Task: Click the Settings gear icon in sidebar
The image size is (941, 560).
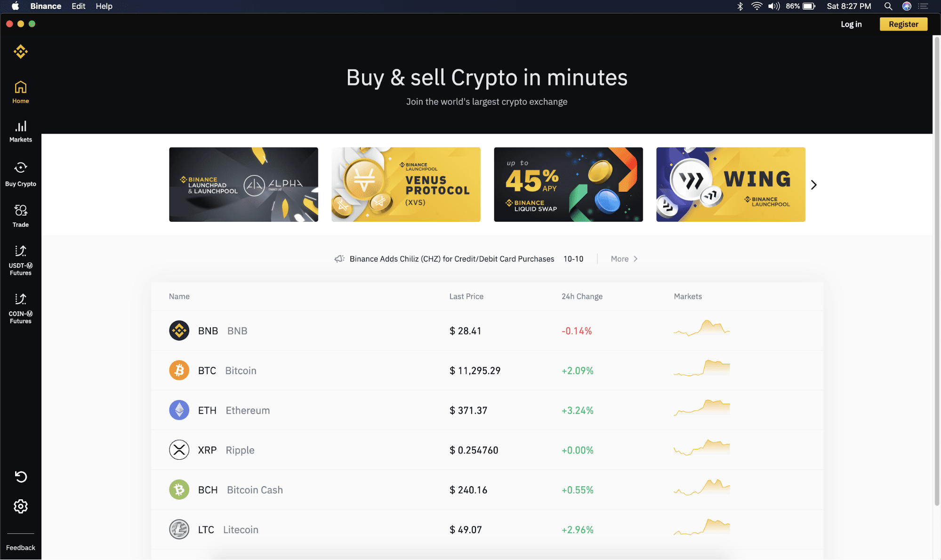Action: point(20,506)
